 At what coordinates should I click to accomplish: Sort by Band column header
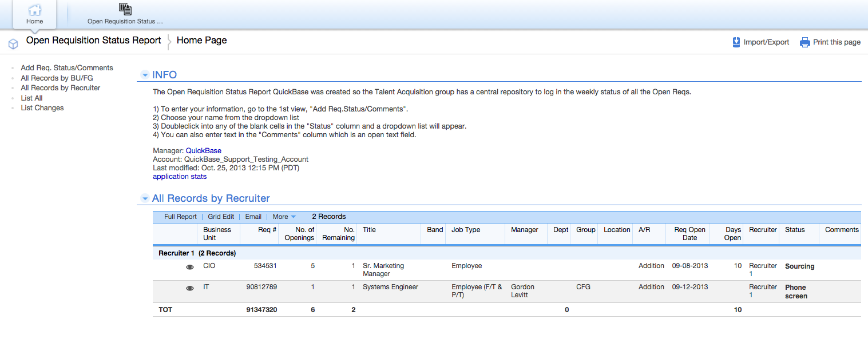click(x=435, y=230)
